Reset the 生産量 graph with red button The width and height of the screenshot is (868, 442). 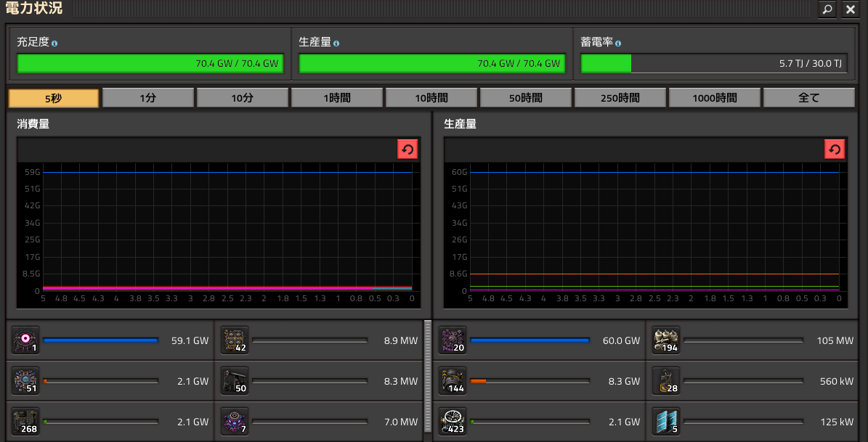coord(835,150)
